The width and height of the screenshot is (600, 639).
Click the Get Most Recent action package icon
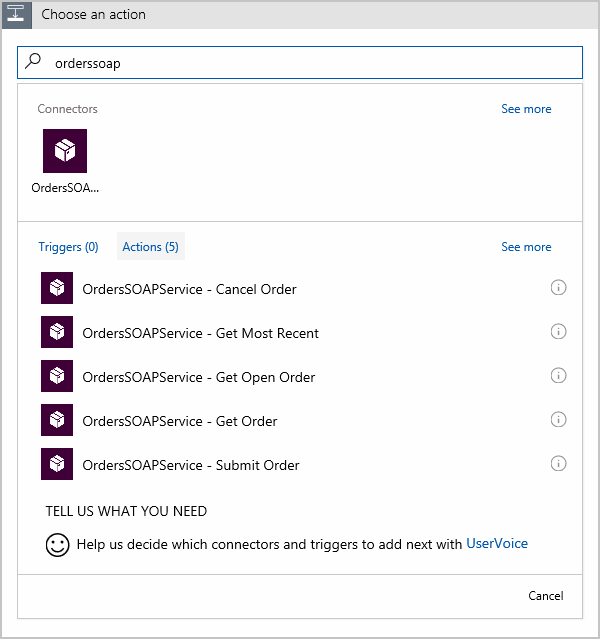click(57, 332)
